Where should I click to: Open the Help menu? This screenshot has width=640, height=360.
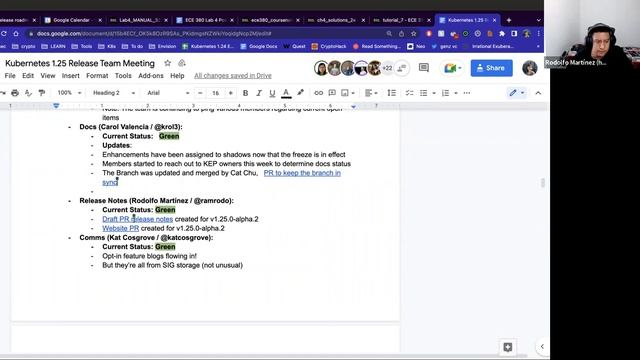click(x=177, y=76)
